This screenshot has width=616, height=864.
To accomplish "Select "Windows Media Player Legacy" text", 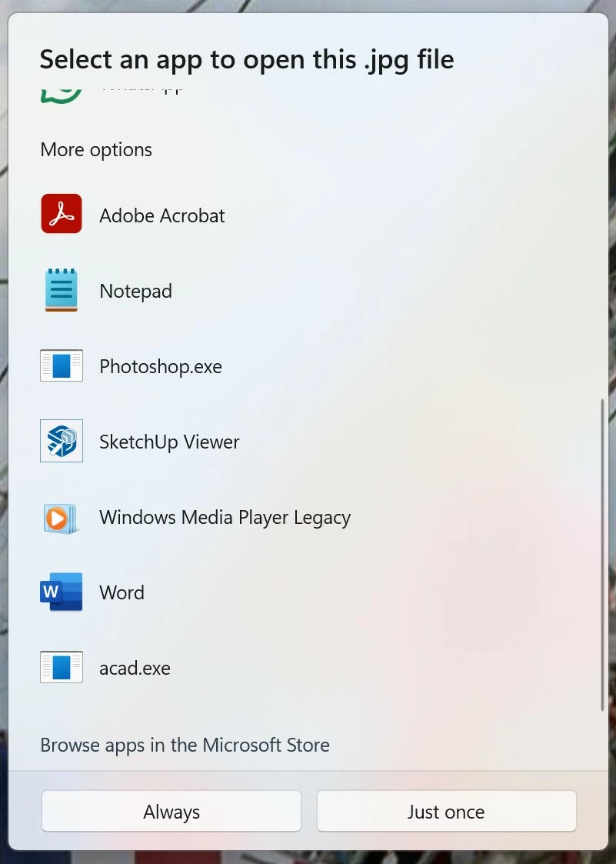I will 225,518.
